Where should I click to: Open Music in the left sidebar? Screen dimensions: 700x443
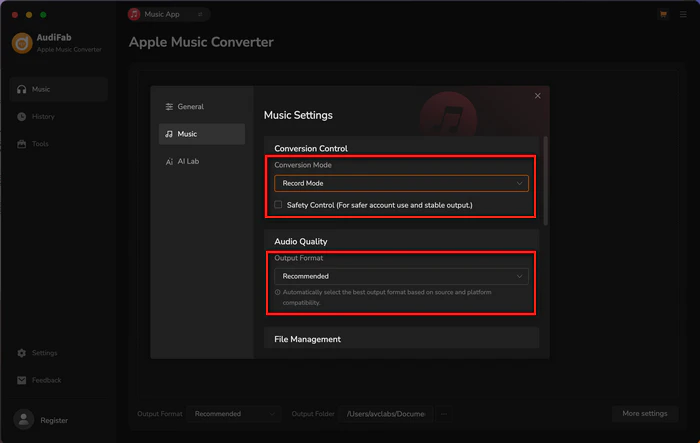coord(58,89)
